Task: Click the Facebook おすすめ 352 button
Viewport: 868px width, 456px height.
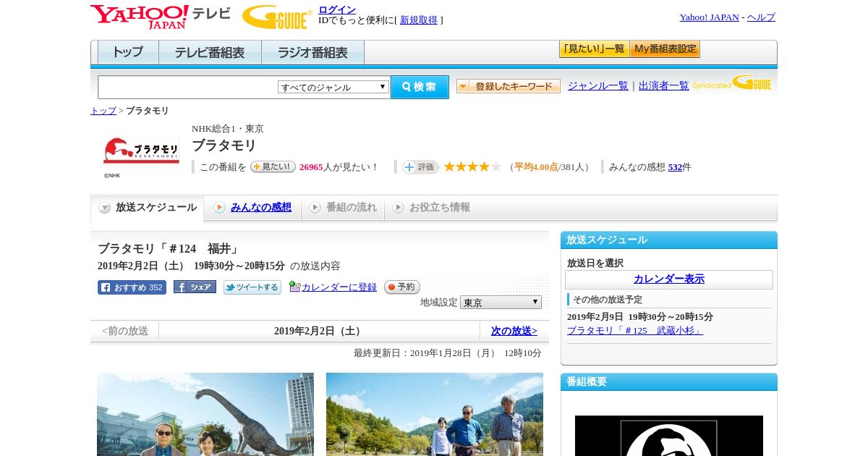Action: (132, 287)
